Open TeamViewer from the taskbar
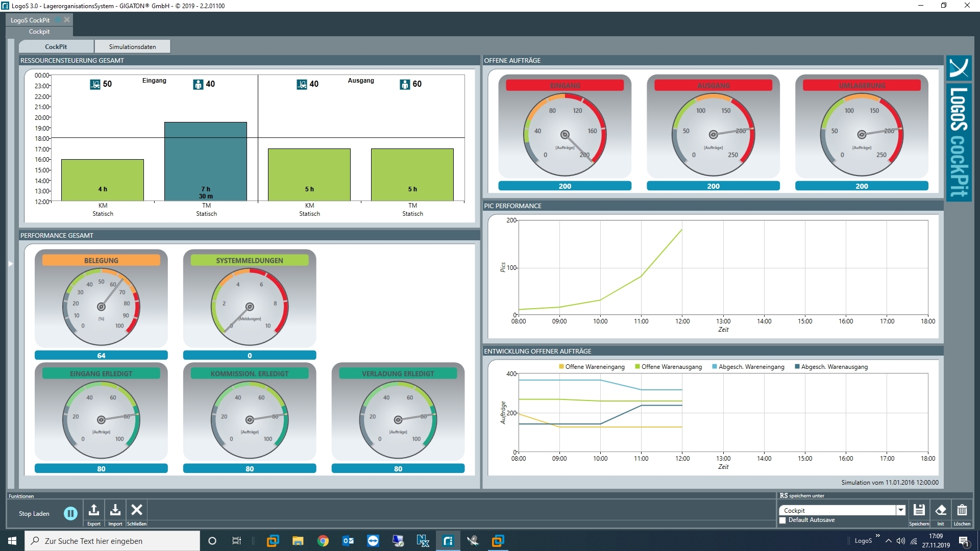This screenshot has height=551, width=980. click(x=373, y=541)
